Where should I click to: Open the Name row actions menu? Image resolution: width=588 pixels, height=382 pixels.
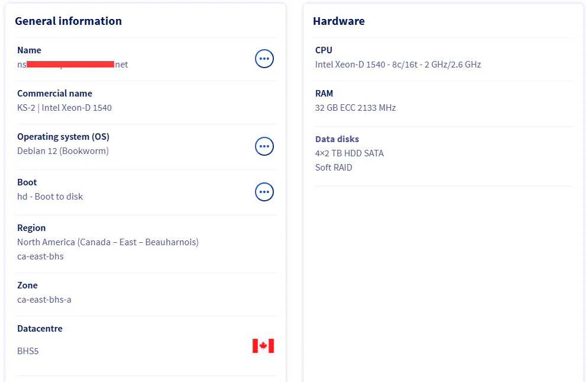(x=264, y=58)
